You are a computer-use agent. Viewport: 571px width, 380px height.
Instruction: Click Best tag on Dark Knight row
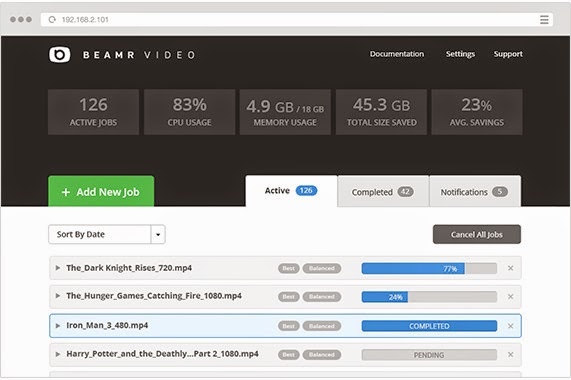pyautogui.click(x=289, y=268)
